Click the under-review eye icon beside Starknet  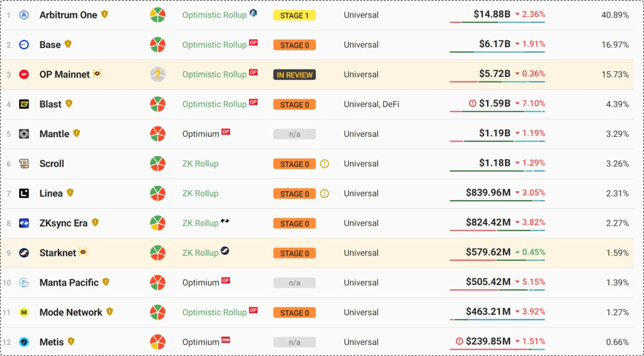(83, 252)
